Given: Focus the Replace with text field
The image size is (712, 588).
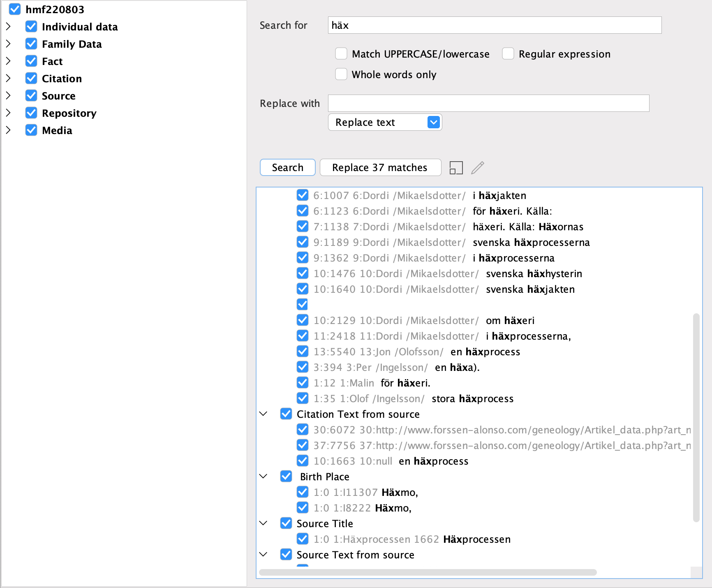Looking at the screenshot, I should (488, 103).
